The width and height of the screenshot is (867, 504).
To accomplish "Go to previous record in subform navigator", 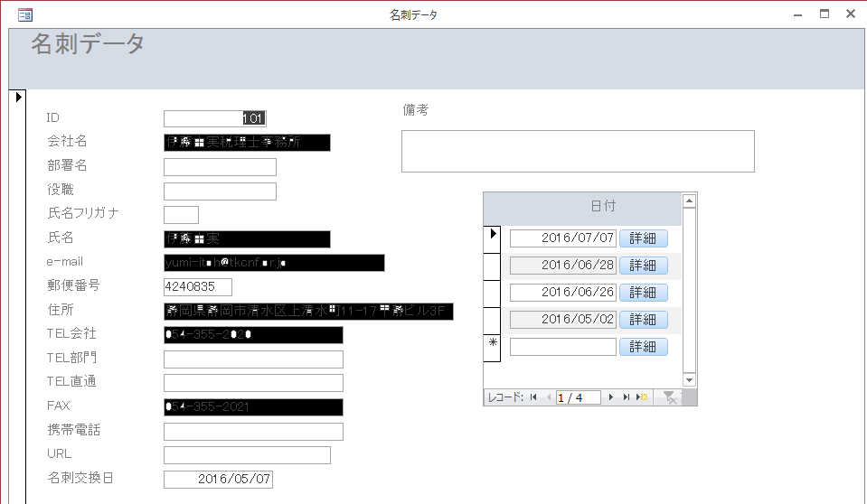I will click(547, 397).
